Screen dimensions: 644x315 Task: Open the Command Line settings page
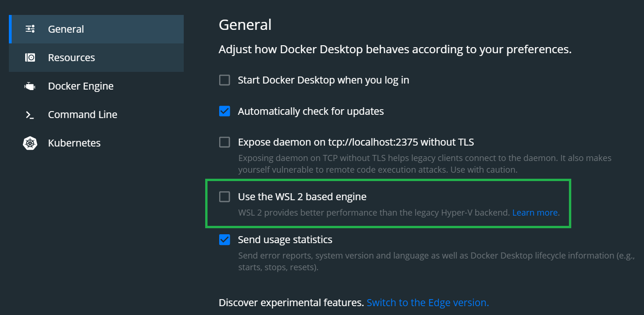click(x=82, y=114)
